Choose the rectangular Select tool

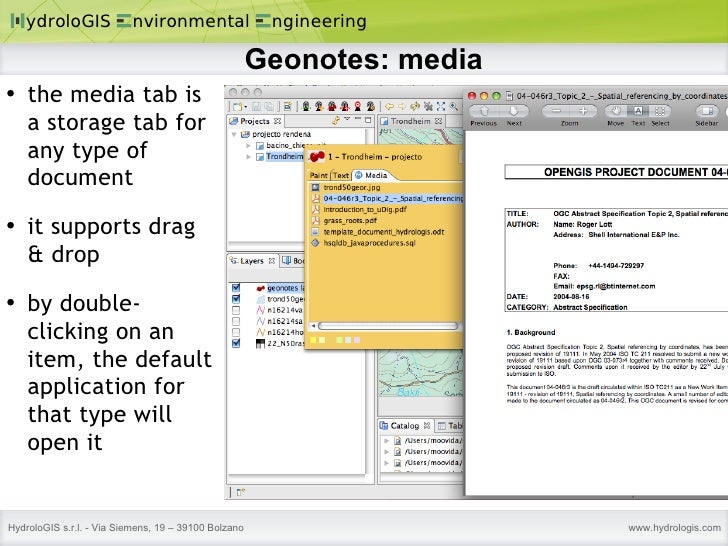pyautogui.click(x=660, y=112)
